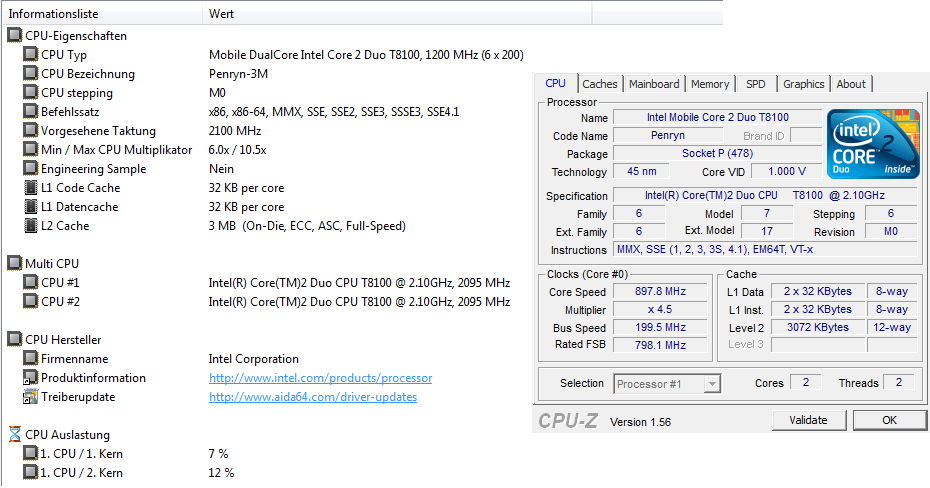Click the Technology value 45 nm

[x=642, y=171]
